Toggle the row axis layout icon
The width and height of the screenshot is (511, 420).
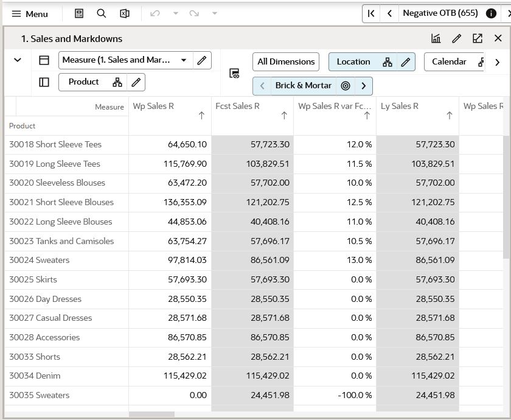click(x=44, y=82)
